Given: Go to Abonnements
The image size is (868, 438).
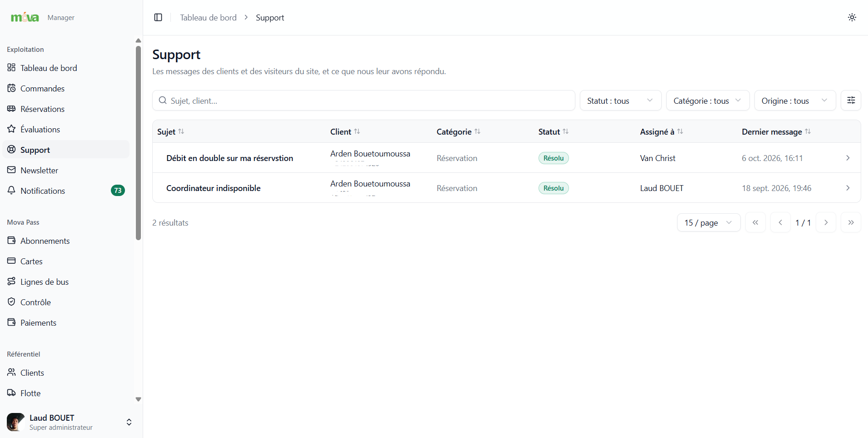Looking at the screenshot, I should pyautogui.click(x=66, y=241).
